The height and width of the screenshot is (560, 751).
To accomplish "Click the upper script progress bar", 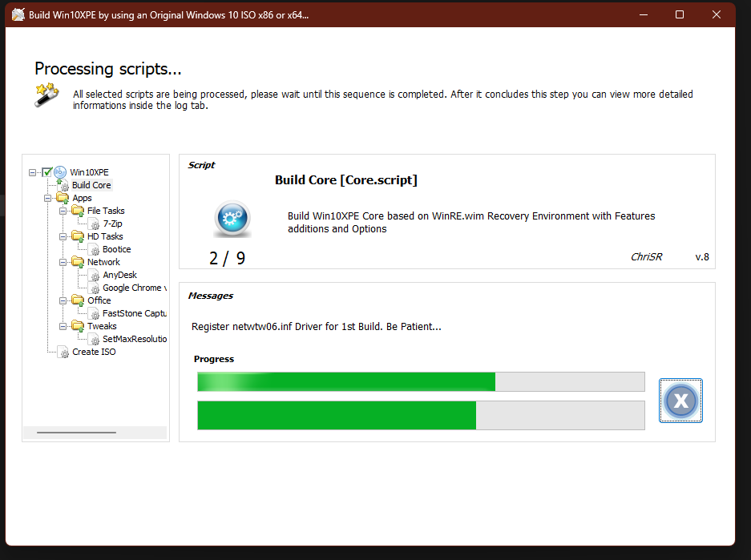I will [421, 382].
